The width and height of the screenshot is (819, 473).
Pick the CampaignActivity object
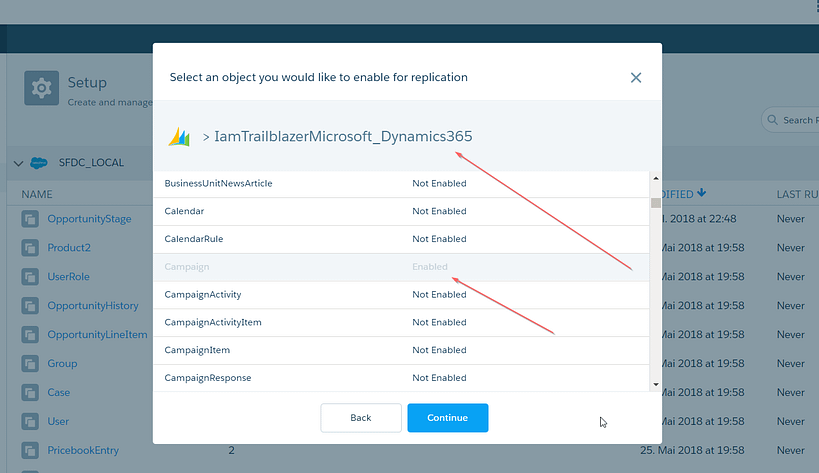(401, 294)
